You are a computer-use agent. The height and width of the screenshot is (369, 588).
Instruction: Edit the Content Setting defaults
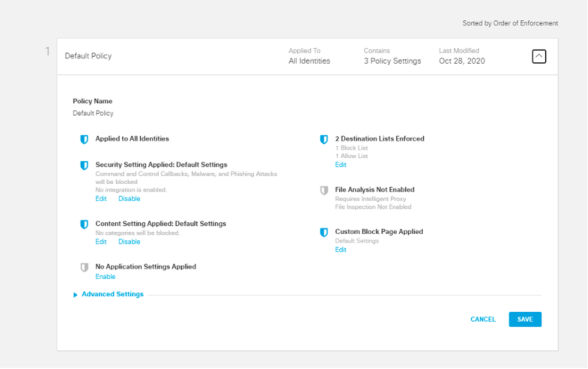pos(101,242)
